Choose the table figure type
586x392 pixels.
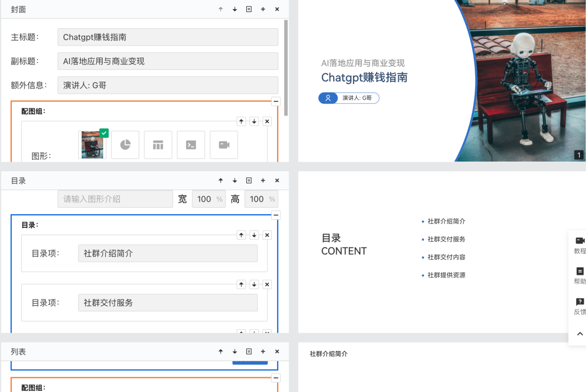[x=158, y=145]
